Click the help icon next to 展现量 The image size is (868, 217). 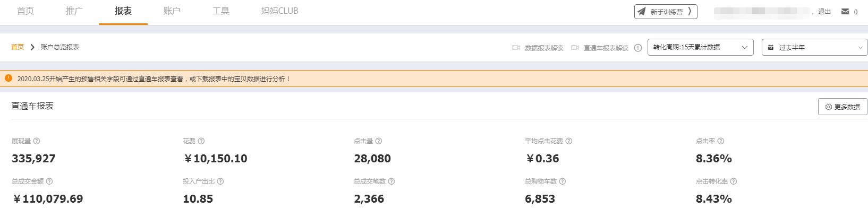[37, 141]
